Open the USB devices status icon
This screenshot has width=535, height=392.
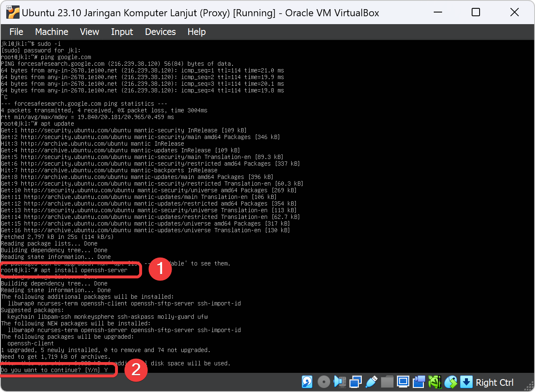(x=371, y=382)
